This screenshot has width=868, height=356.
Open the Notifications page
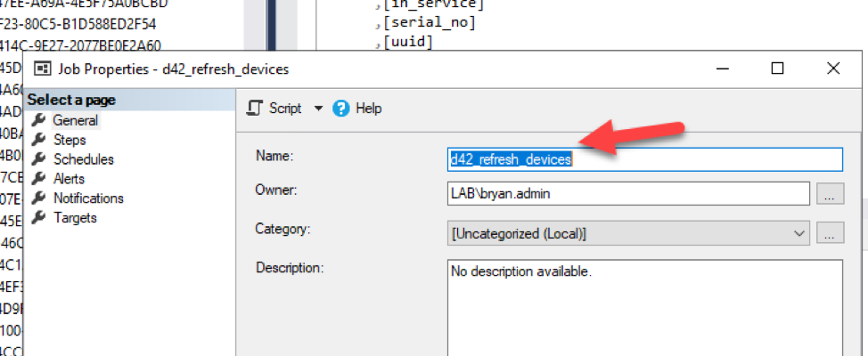tap(88, 198)
